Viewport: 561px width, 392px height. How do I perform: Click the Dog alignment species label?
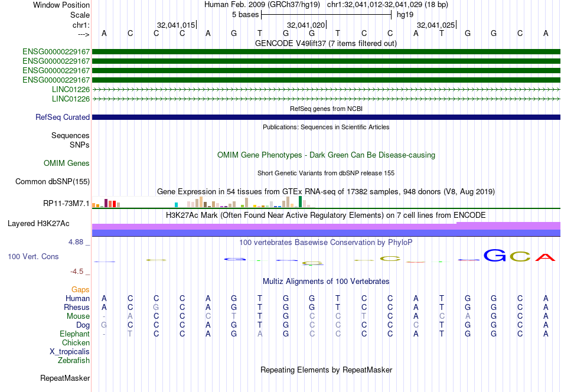coord(83,325)
